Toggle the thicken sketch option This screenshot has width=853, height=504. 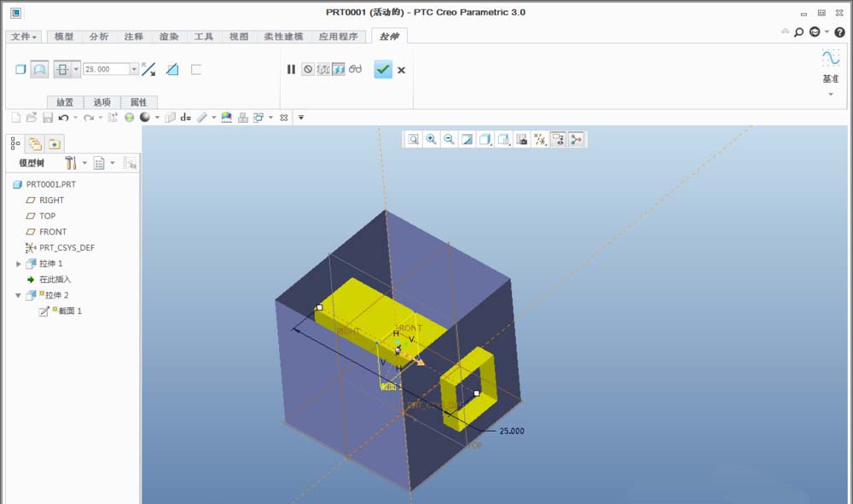[196, 70]
